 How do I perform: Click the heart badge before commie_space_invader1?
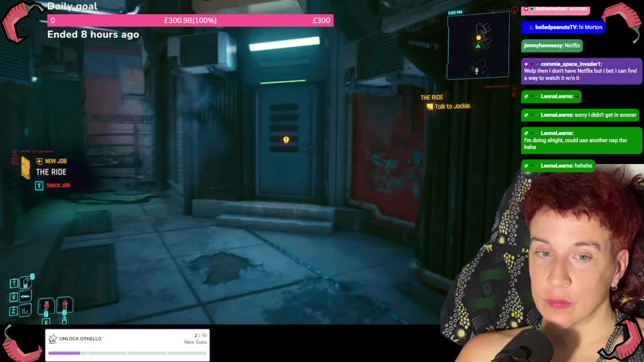coord(526,64)
